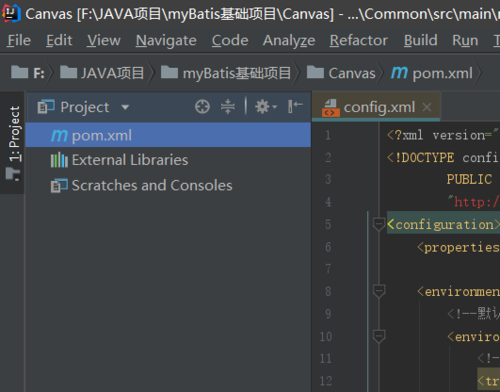This screenshot has width=500, height=392.
Task: Click the XML file icon on config.xml tab
Action: click(x=330, y=108)
